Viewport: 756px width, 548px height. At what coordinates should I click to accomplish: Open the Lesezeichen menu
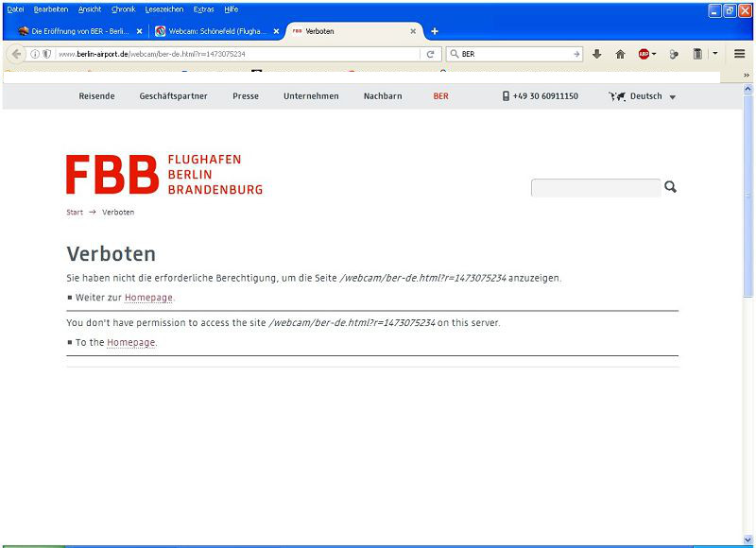tap(163, 9)
